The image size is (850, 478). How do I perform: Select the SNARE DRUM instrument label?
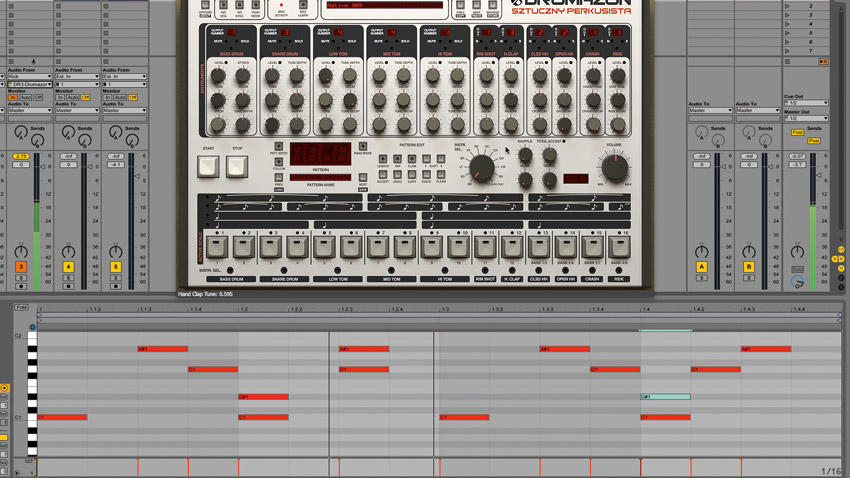(x=285, y=279)
